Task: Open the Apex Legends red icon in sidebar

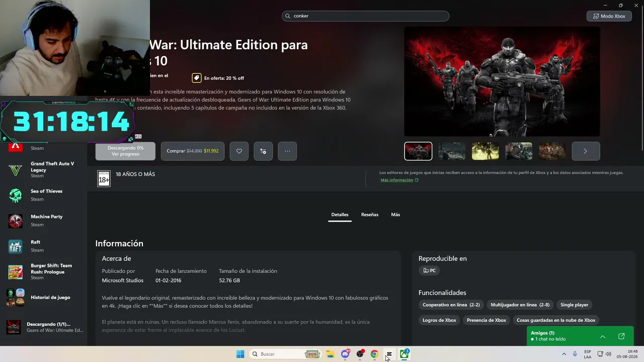Action: pos(16,146)
